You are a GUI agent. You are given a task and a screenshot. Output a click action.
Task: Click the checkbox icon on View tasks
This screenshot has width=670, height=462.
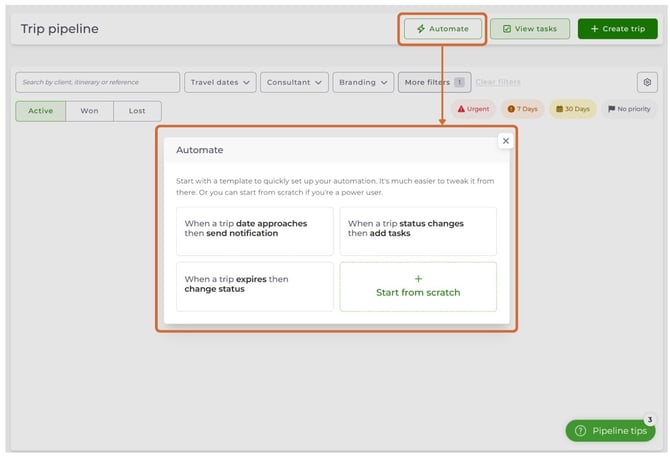pos(507,29)
